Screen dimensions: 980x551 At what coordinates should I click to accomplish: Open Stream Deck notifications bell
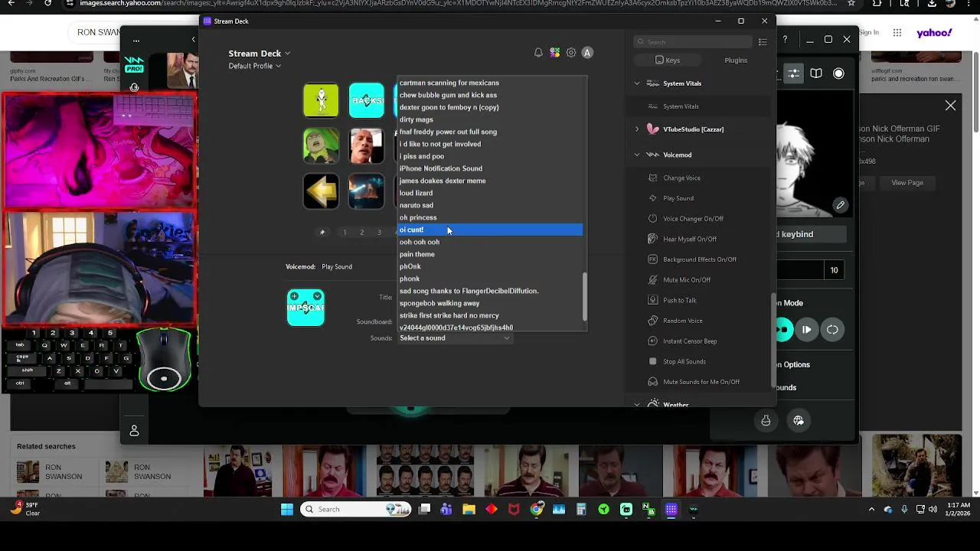tap(538, 53)
